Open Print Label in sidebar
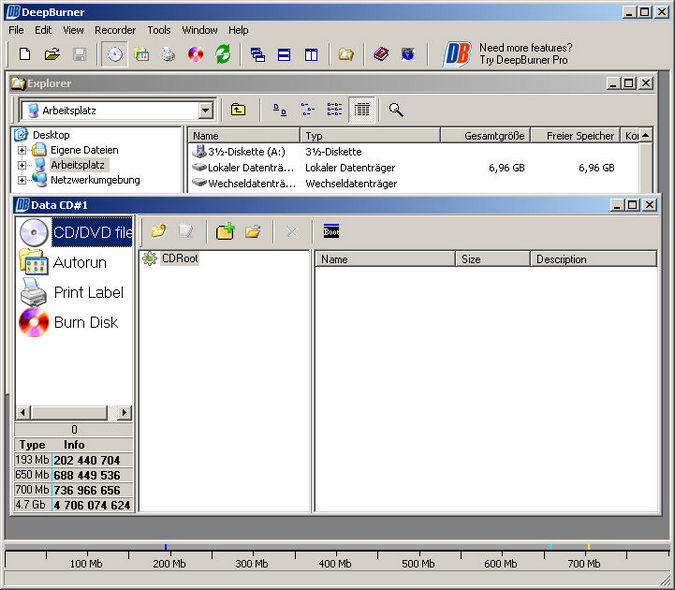675x590 pixels. point(72,292)
